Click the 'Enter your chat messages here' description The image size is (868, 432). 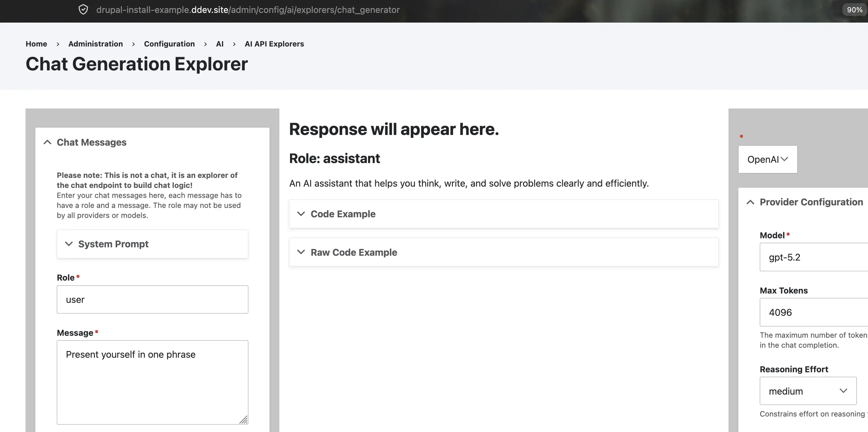click(x=149, y=205)
